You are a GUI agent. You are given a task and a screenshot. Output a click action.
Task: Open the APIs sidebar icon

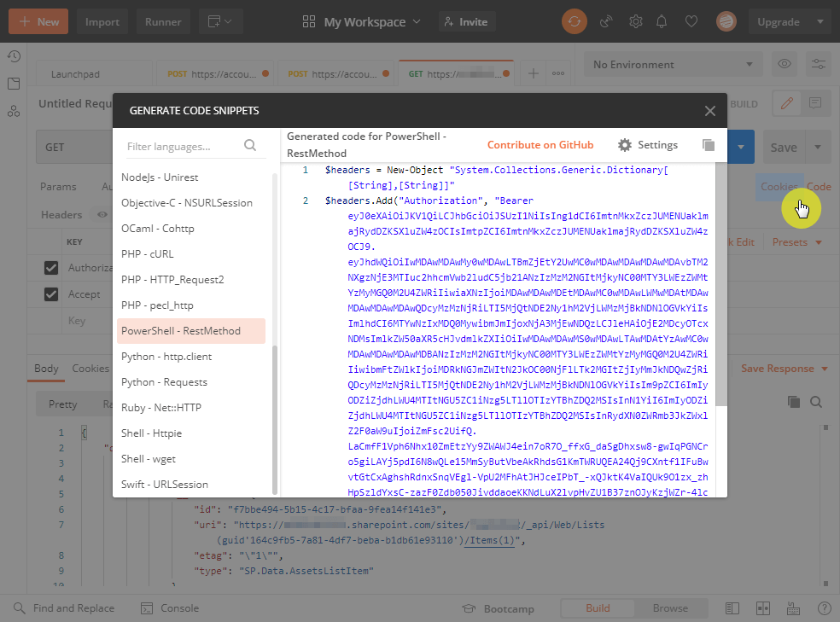click(x=14, y=111)
